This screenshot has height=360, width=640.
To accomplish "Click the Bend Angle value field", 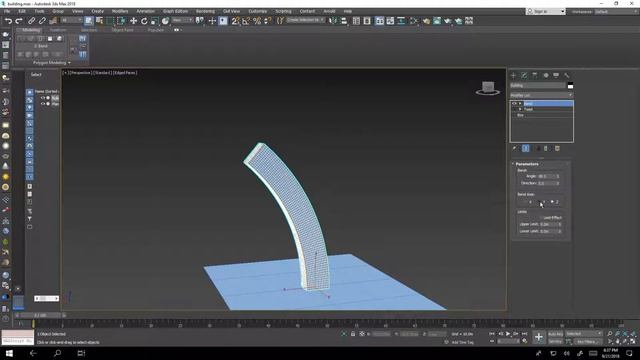I will (x=547, y=176).
